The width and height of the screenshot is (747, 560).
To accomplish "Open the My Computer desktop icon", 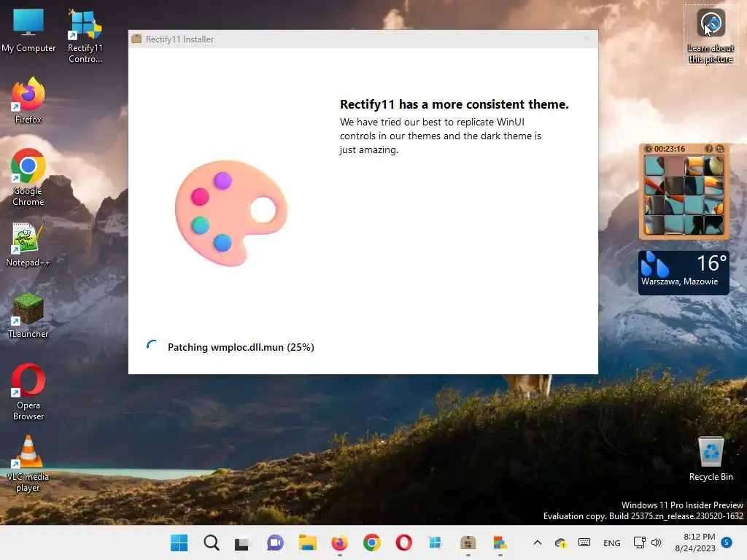I will 28,31.
